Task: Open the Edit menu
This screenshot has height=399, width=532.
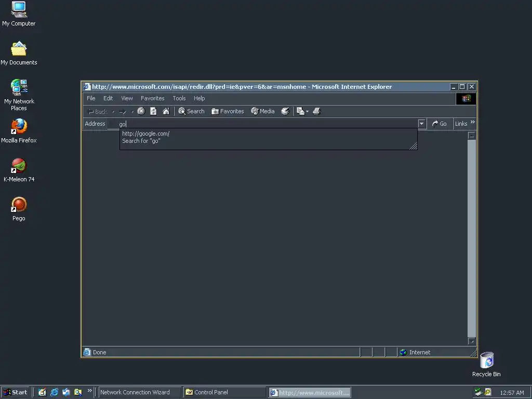Action: coord(108,98)
